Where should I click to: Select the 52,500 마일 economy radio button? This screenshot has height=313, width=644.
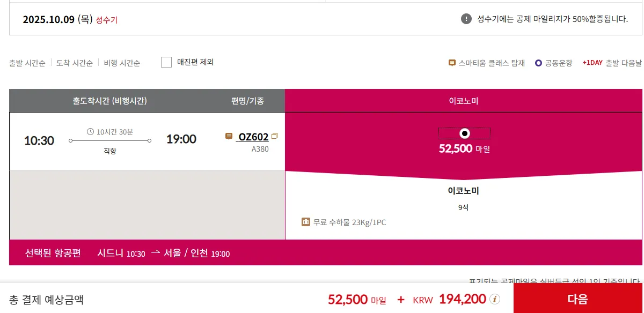[x=465, y=133]
